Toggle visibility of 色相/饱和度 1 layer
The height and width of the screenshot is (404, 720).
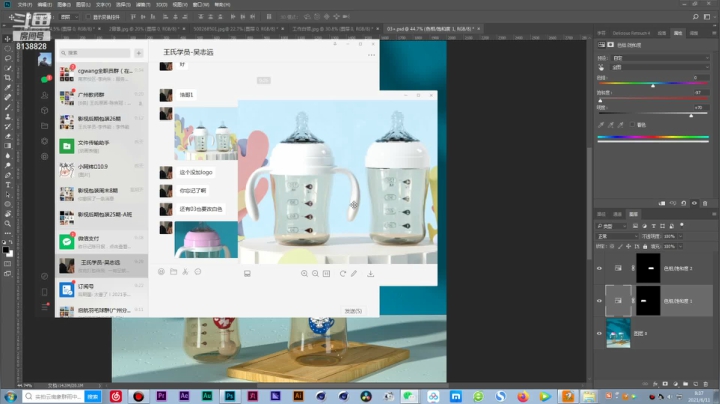[599, 301]
